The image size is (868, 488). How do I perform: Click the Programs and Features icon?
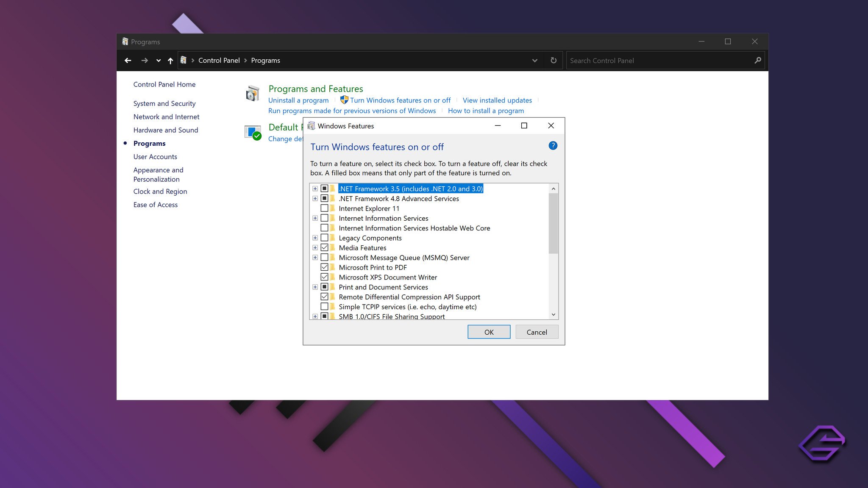coord(253,94)
